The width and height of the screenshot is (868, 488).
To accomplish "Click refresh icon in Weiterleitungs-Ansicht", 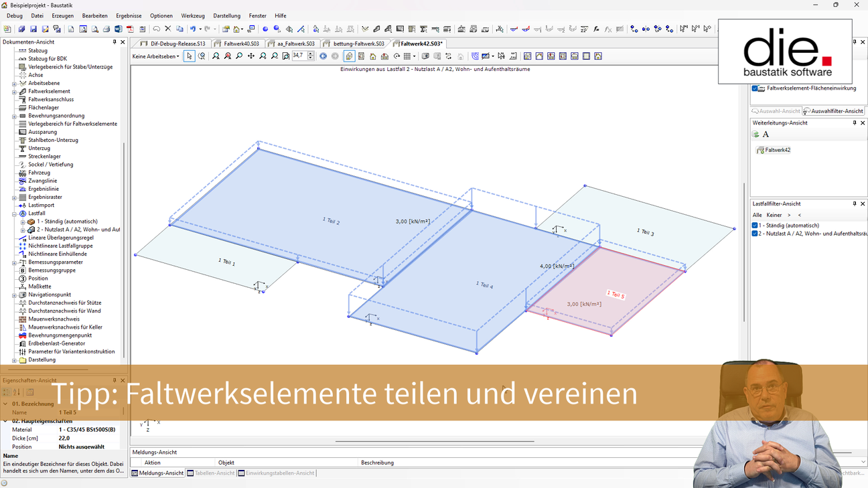I will pyautogui.click(x=756, y=135).
